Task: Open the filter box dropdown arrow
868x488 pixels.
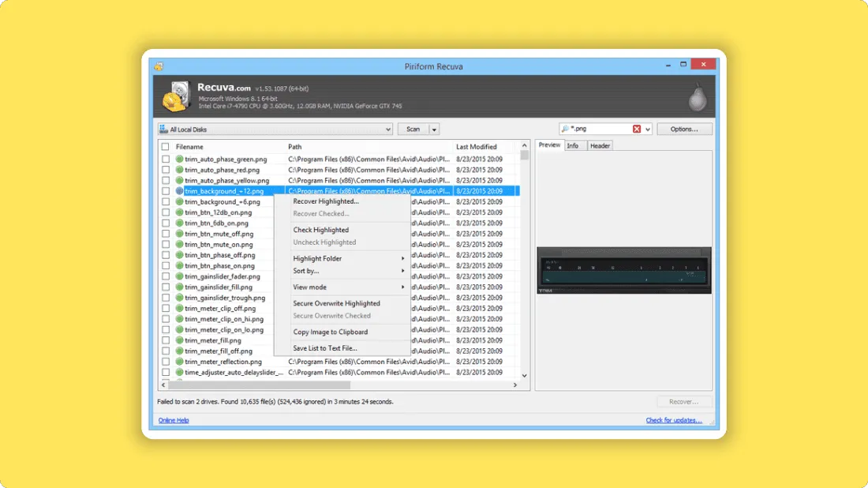Action: click(648, 129)
